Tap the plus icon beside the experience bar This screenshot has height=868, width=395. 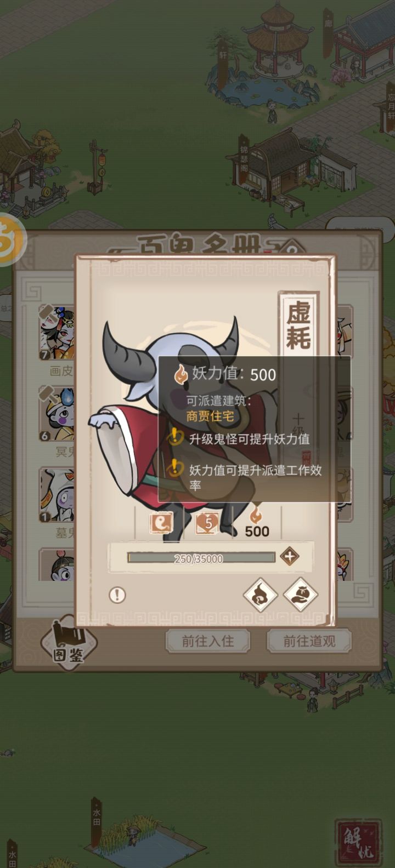point(290,557)
